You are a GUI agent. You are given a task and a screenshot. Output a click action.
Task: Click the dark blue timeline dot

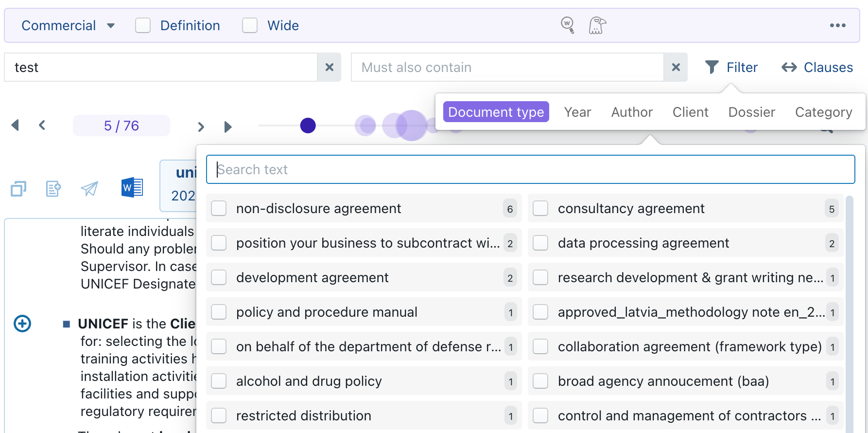click(x=308, y=126)
